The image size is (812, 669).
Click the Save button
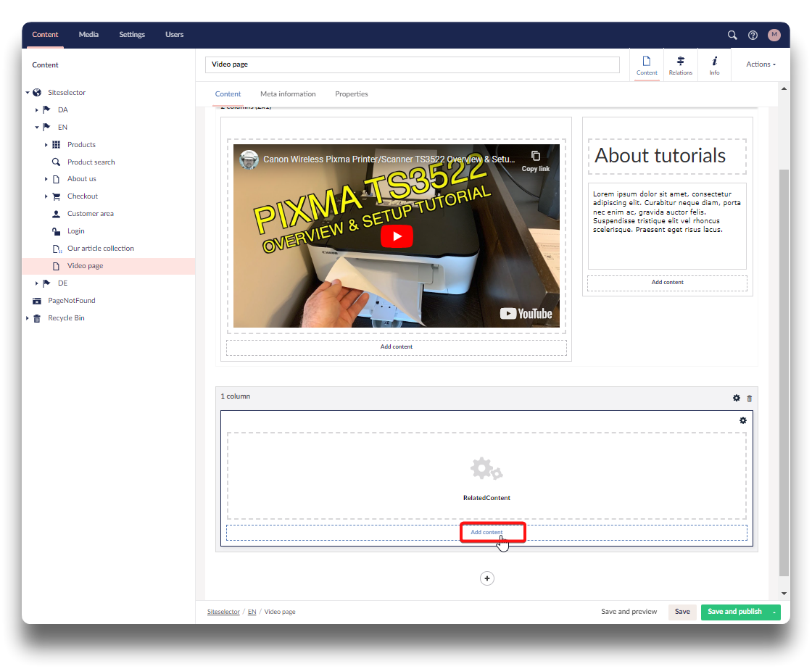[x=682, y=612]
